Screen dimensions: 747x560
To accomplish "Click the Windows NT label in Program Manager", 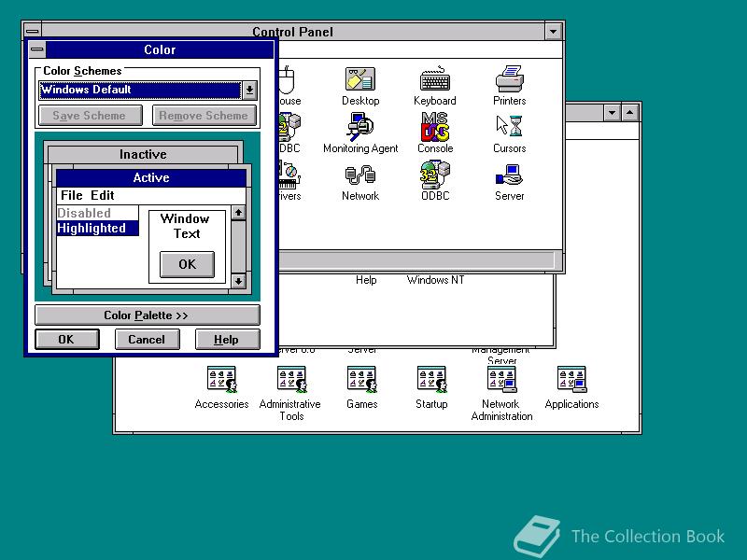I will point(435,280).
